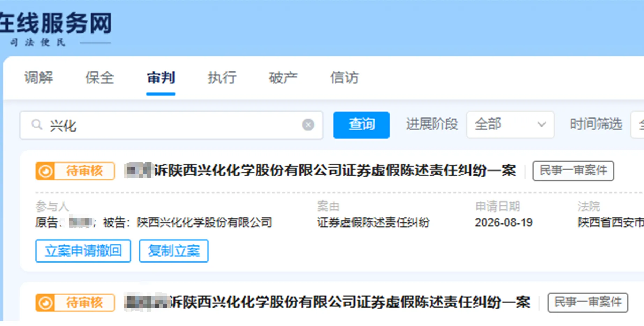Click the 案由 value 证券虚假陈述责任纠纷

373,222
